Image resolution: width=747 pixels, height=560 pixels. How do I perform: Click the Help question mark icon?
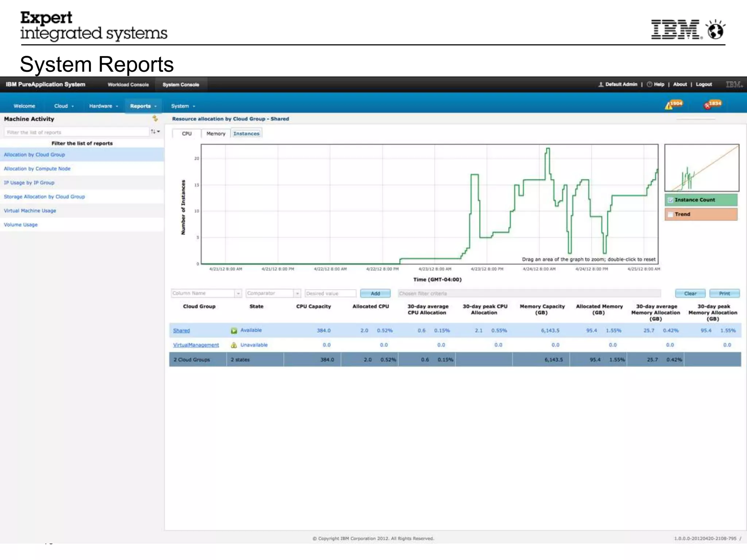point(649,84)
